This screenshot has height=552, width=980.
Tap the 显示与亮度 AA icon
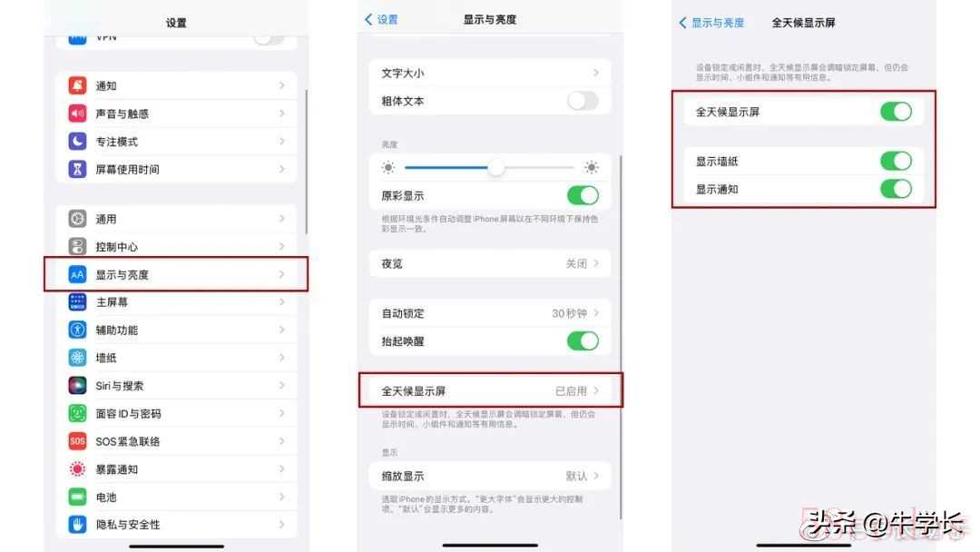pos(77,274)
